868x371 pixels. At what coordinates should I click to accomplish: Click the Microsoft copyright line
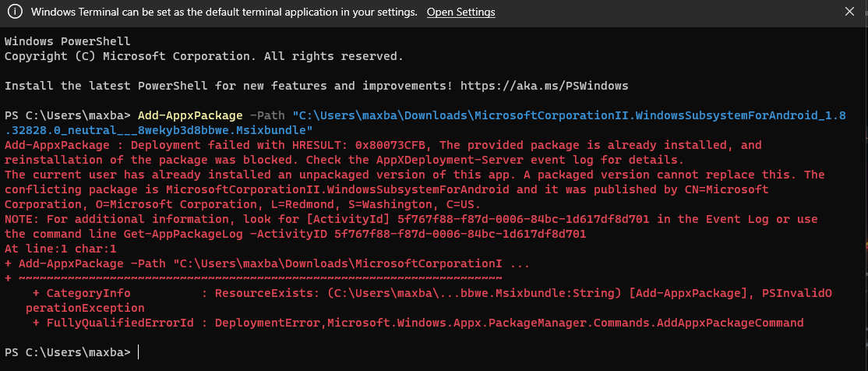pyautogui.click(x=203, y=56)
